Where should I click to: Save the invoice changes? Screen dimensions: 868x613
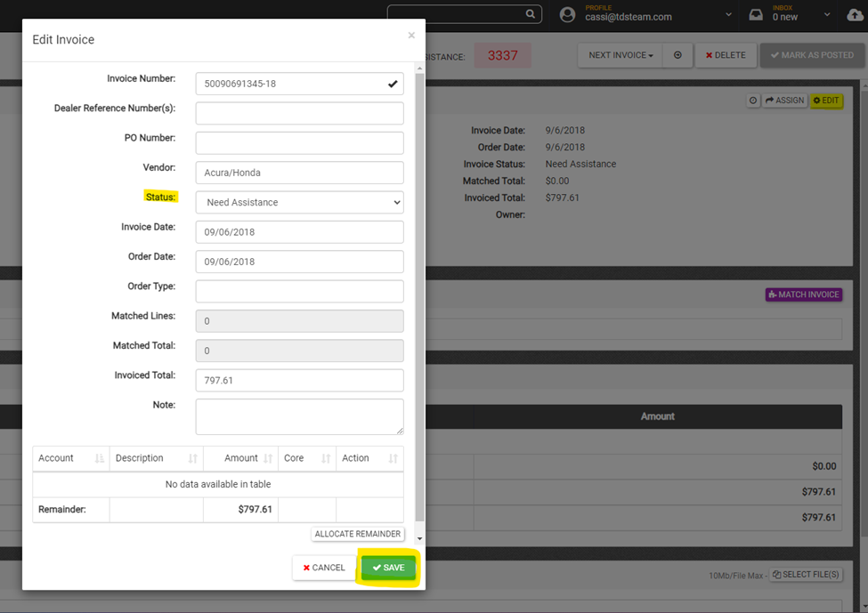pos(389,568)
